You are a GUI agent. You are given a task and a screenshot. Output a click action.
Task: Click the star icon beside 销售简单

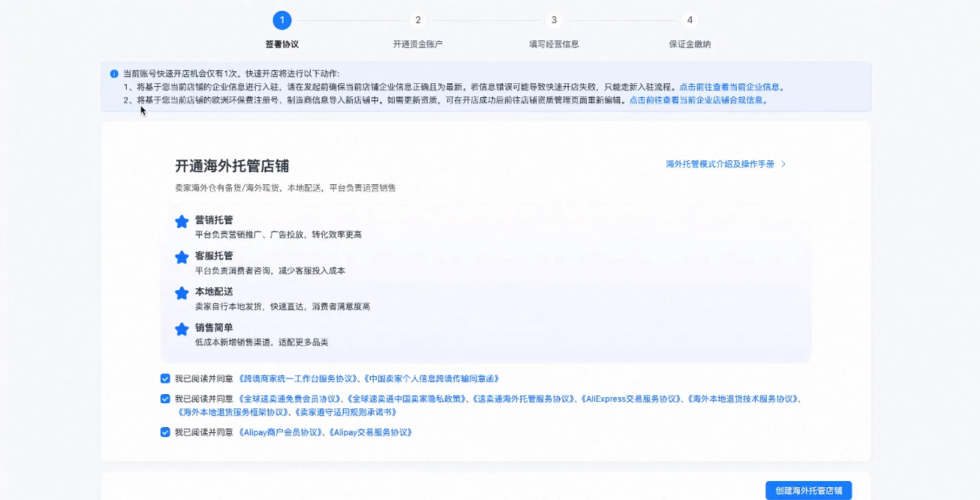182,329
